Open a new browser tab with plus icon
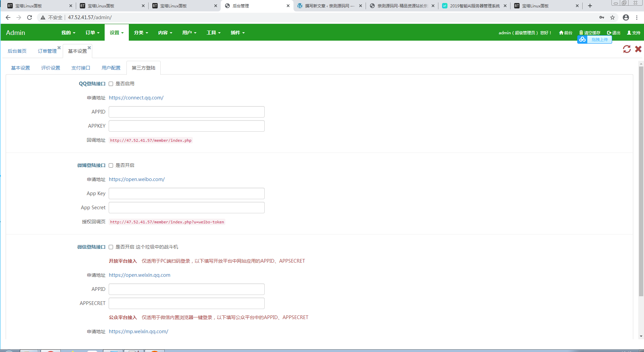Image resolution: width=644 pixels, height=352 pixels. tap(590, 6)
